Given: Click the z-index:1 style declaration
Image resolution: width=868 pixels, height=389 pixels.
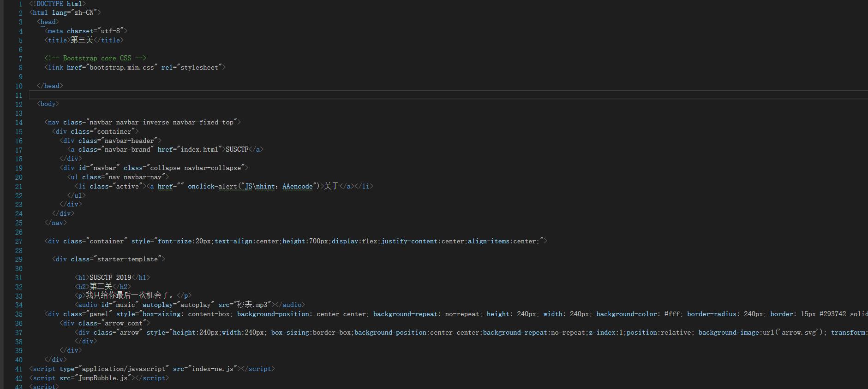Looking at the screenshot, I should 606,332.
